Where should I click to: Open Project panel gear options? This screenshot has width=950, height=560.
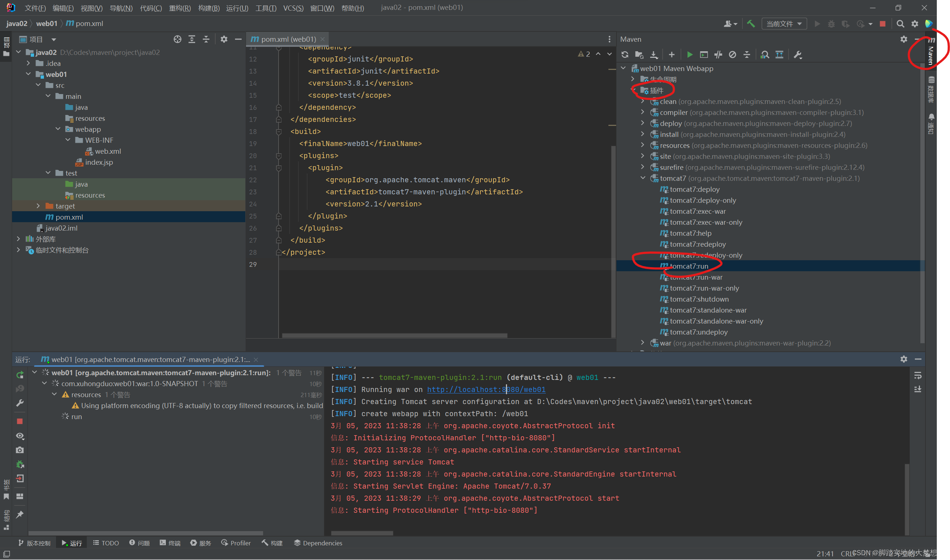point(224,39)
